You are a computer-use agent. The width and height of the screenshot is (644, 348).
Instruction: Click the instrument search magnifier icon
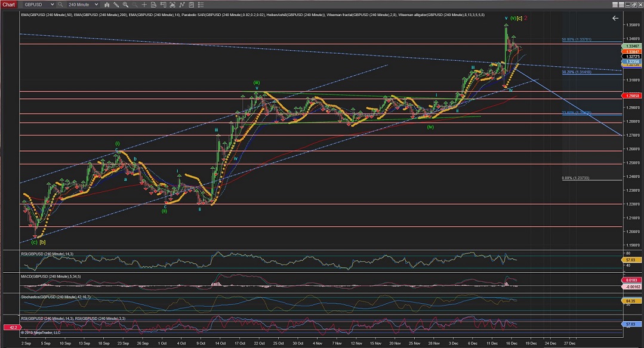tap(60, 4)
